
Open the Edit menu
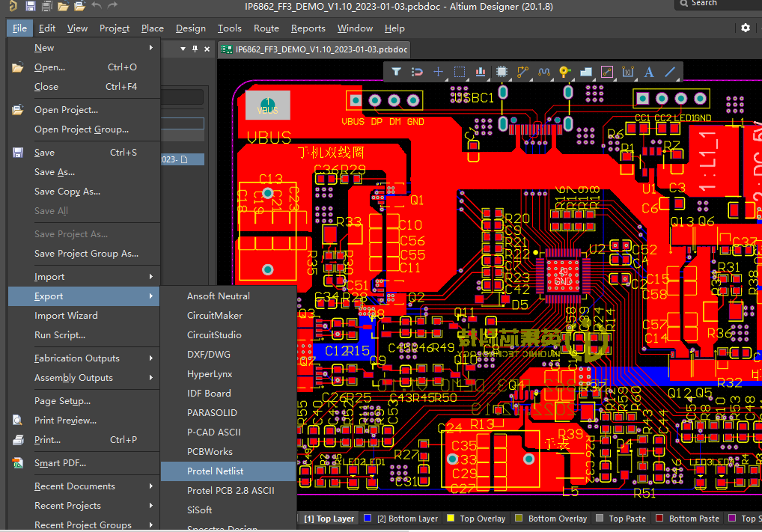click(47, 28)
